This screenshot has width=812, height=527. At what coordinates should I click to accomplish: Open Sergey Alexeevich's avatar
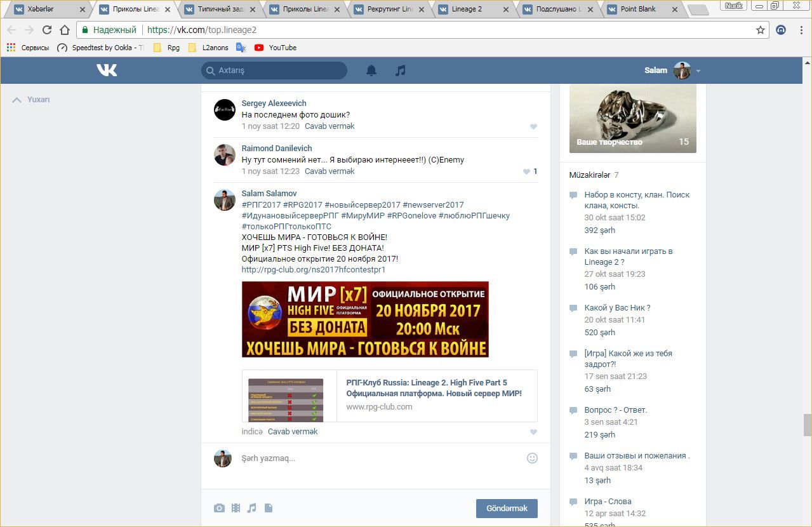pos(225,110)
